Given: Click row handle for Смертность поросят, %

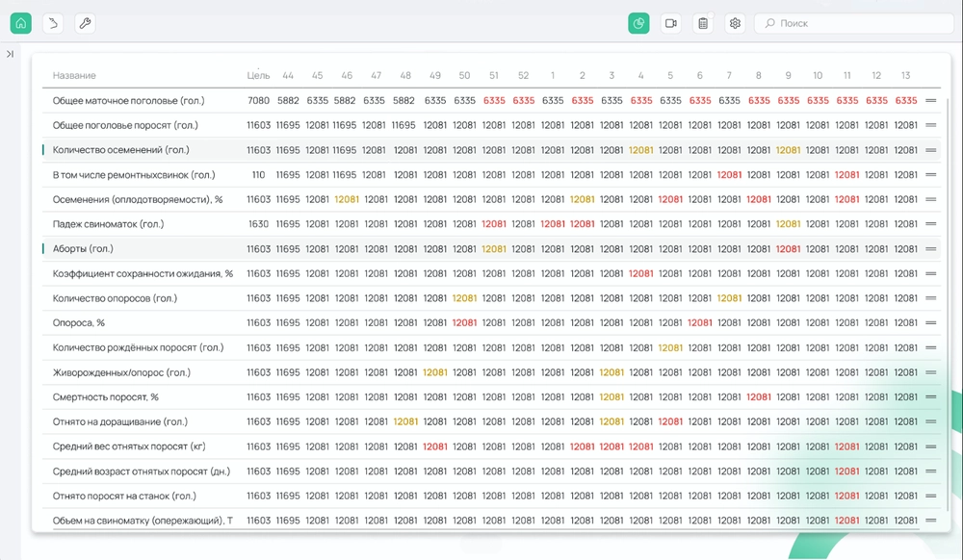Looking at the screenshot, I should point(931,397).
